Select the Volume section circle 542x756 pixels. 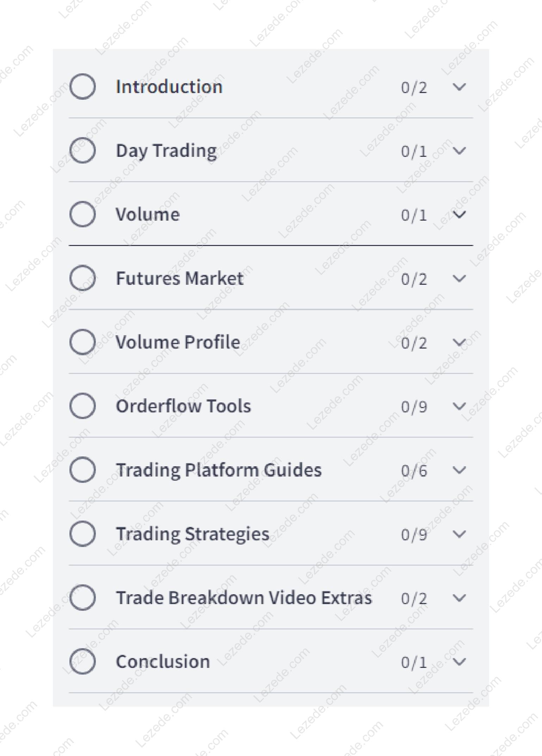pos(82,214)
